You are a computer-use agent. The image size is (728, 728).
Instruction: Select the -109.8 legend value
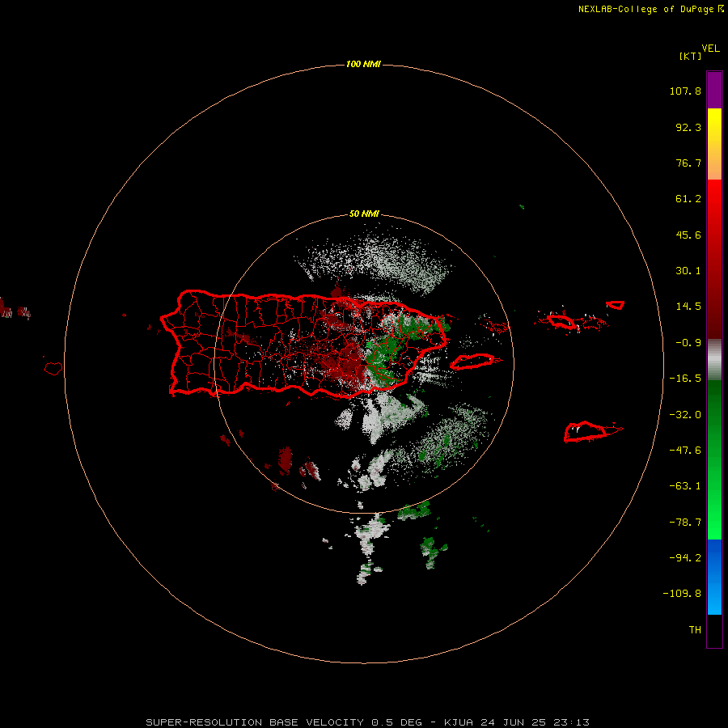coord(682,594)
